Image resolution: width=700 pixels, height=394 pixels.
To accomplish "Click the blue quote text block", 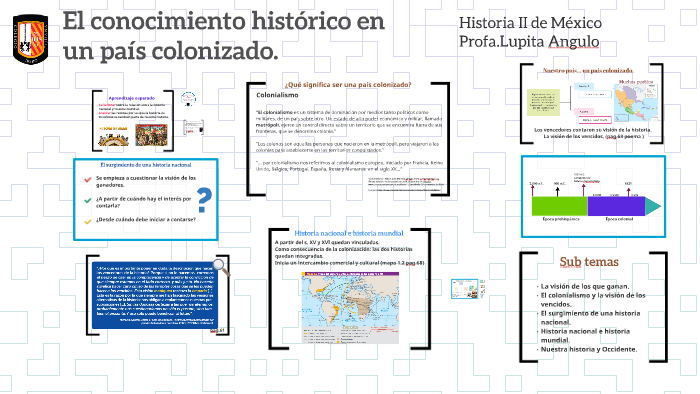I will click(155, 294).
